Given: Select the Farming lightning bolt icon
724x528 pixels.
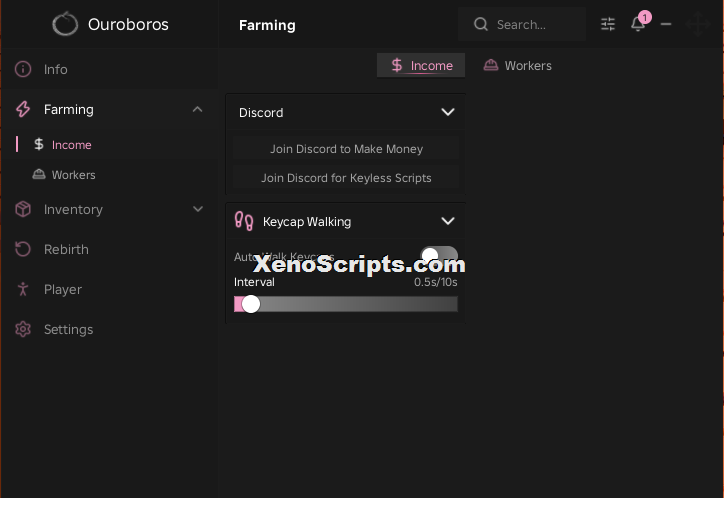Looking at the screenshot, I should tap(23, 109).
